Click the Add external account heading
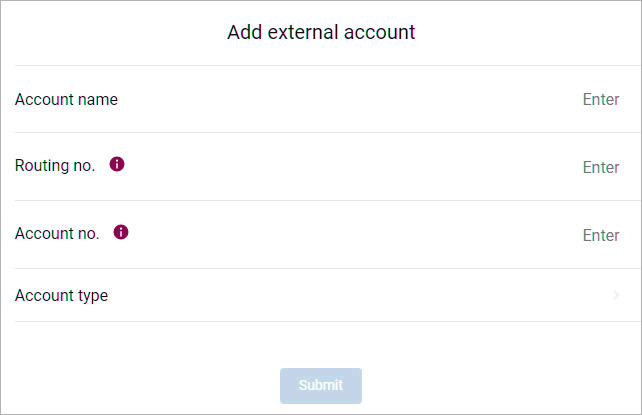This screenshot has width=642, height=415. coord(321,32)
